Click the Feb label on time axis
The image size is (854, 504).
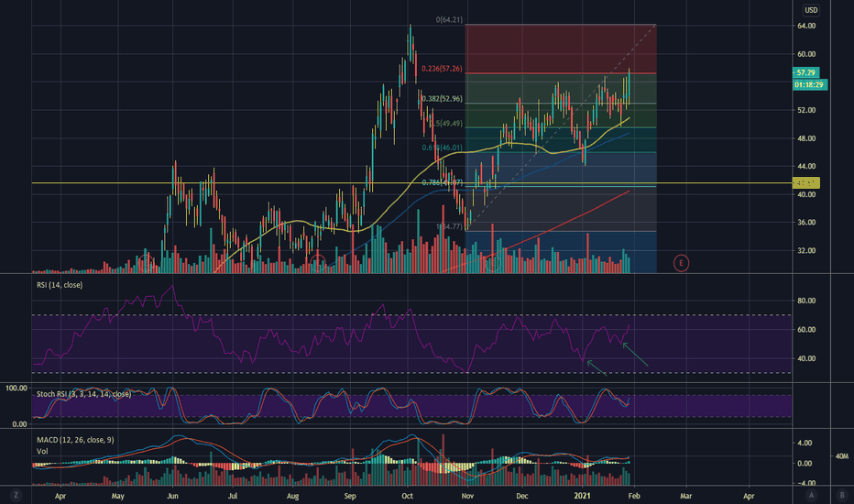coord(634,496)
